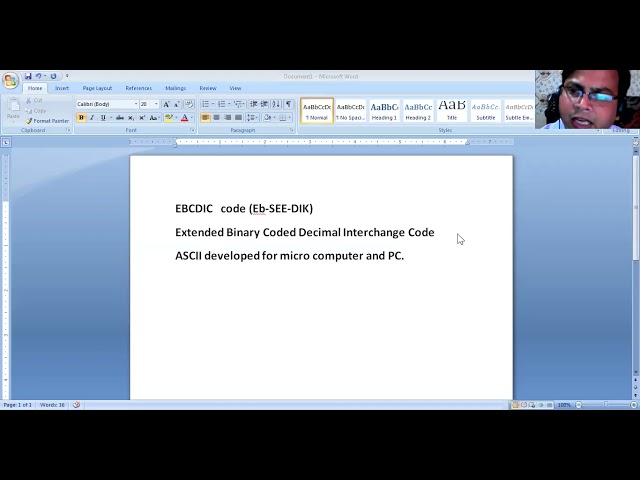Switch to the References tab

click(x=138, y=88)
